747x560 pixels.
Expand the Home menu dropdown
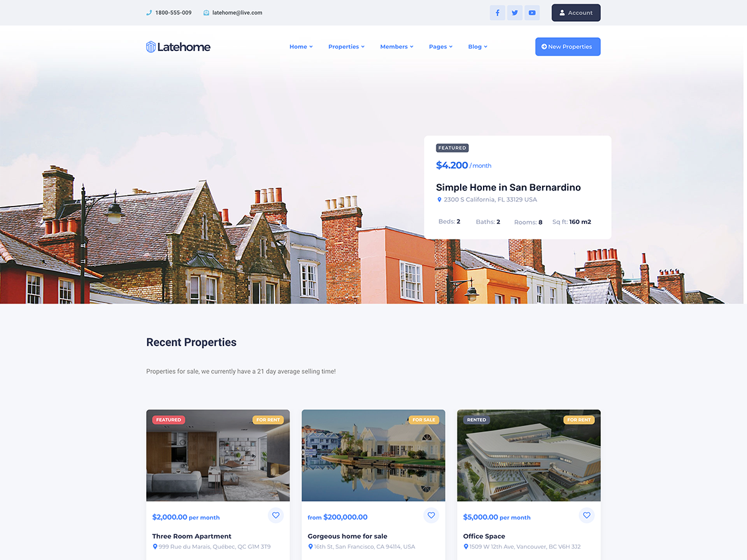pyautogui.click(x=301, y=47)
